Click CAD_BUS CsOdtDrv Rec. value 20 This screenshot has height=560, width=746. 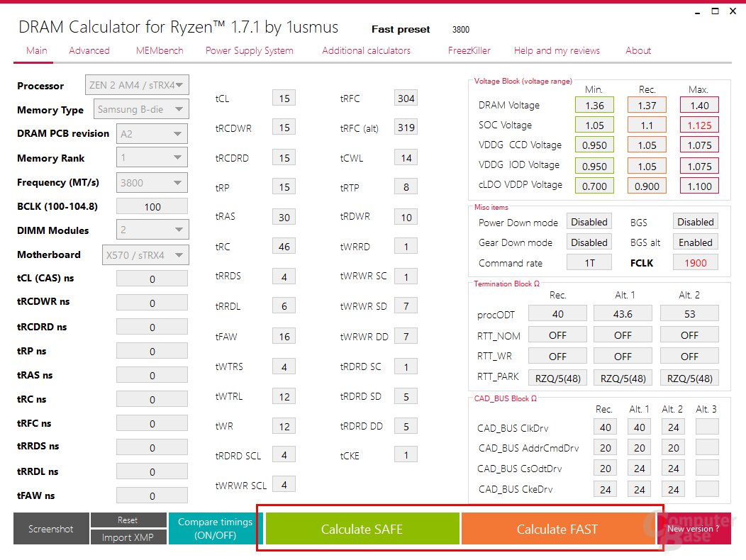[605, 468]
